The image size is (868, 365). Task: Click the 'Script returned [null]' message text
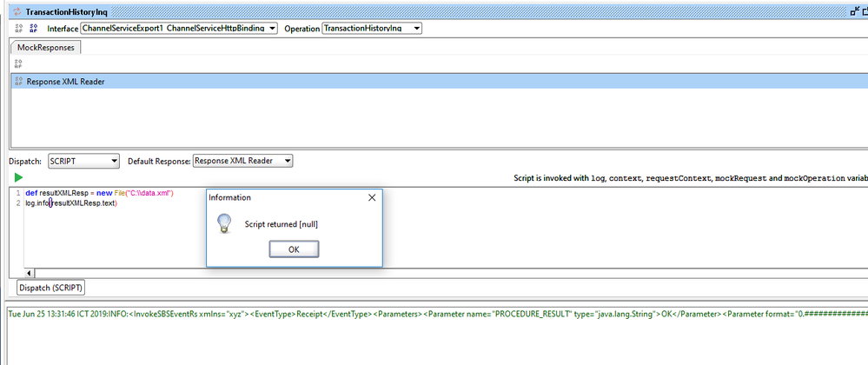[282, 224]
